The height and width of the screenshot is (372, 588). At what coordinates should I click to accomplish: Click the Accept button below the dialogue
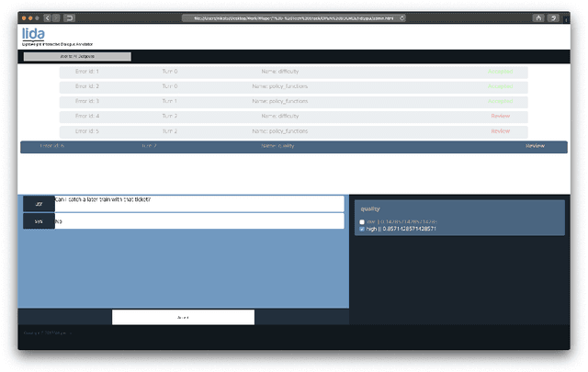[183, 317]
